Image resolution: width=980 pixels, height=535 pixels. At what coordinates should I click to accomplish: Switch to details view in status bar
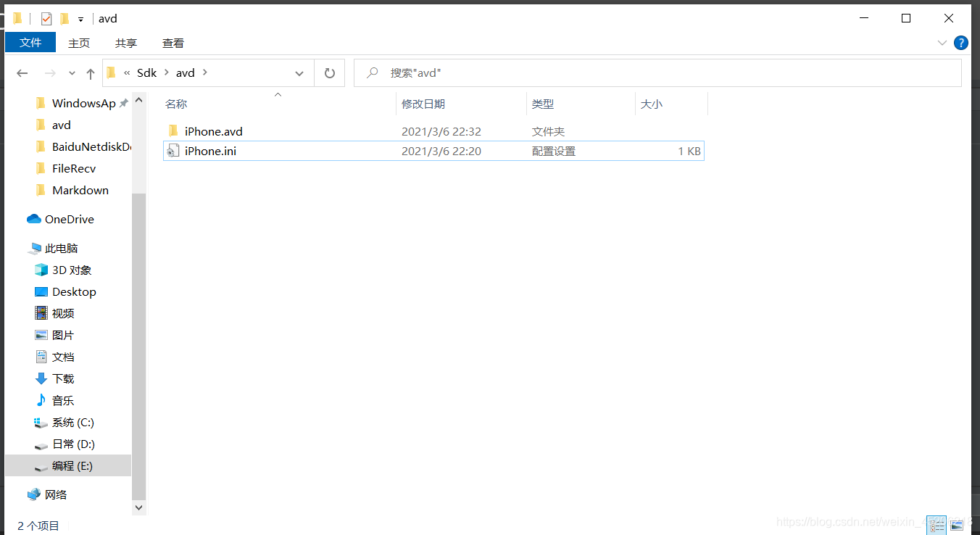click(937, 524)
